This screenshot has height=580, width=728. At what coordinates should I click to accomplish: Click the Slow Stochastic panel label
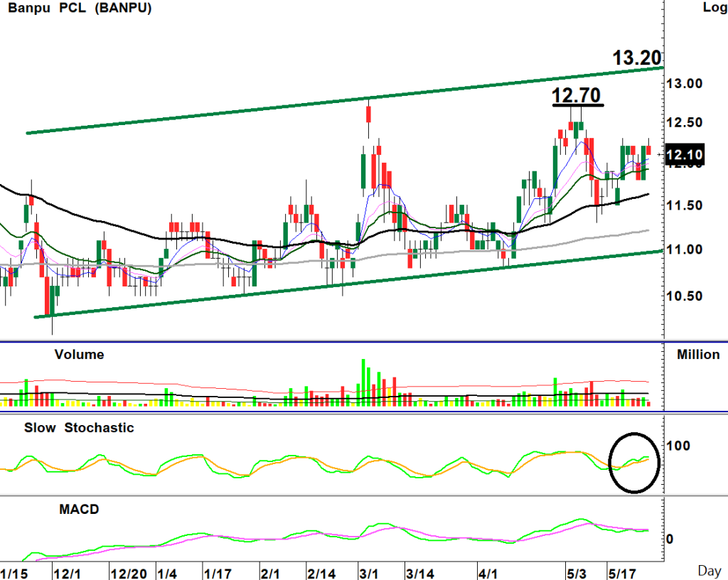[x=79, y=428]
